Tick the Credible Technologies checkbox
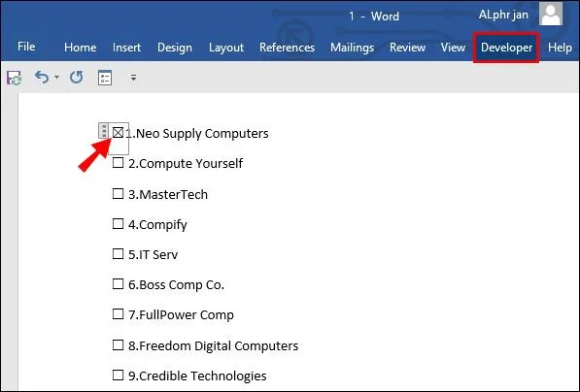The height and width of the screenshot is (392, 580). point(118,375)
